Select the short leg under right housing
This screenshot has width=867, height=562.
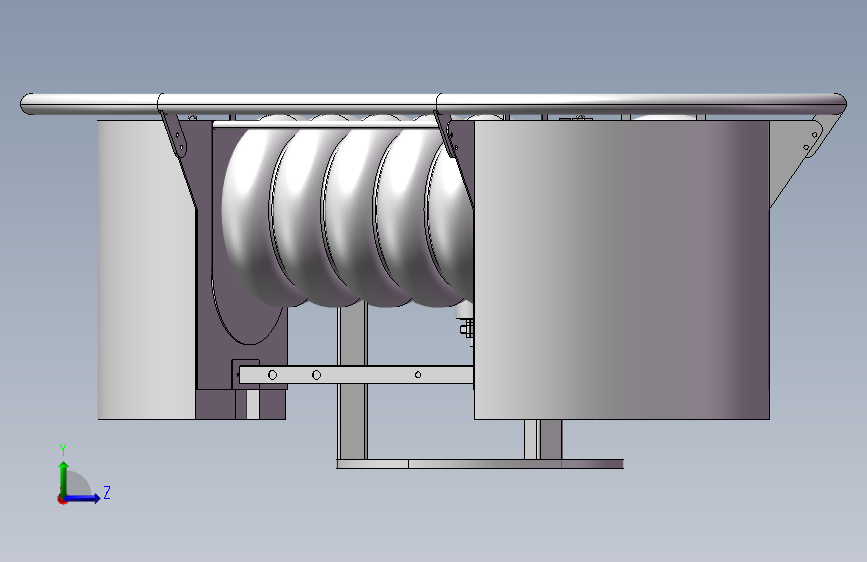coord(543,439)
